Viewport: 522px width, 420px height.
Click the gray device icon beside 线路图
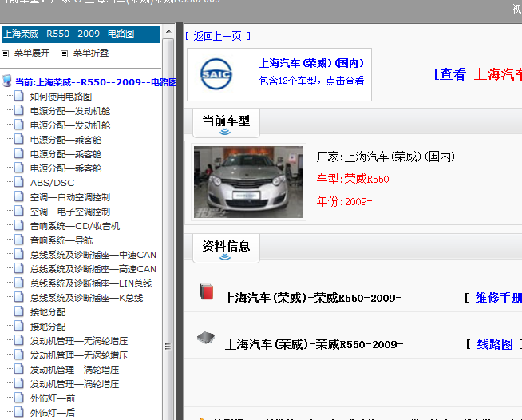tap(206, 338)
